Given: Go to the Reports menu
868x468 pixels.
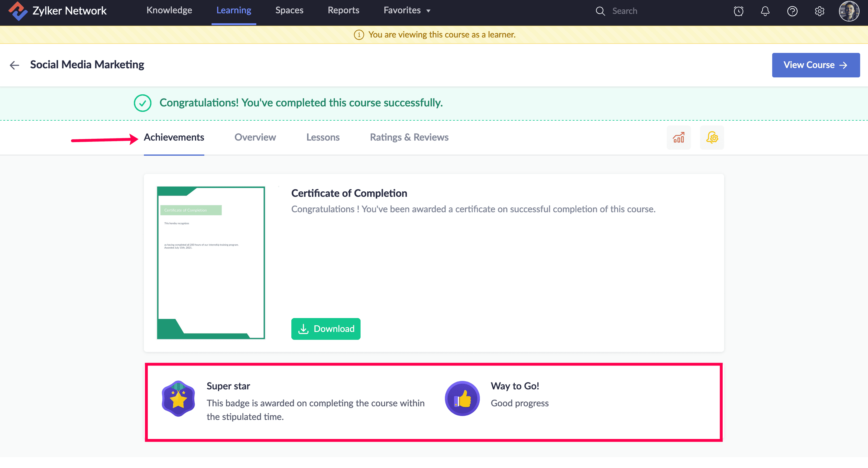Looking at the screenshot, I should point(343,11).
